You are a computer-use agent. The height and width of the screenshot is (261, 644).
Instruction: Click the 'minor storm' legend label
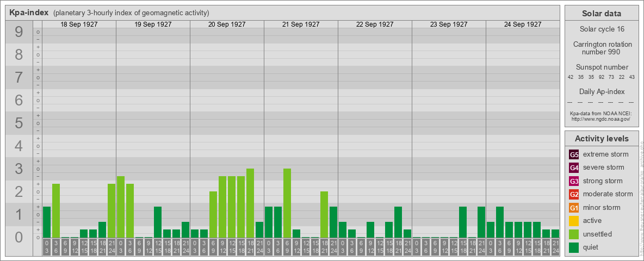click(602, 207)
